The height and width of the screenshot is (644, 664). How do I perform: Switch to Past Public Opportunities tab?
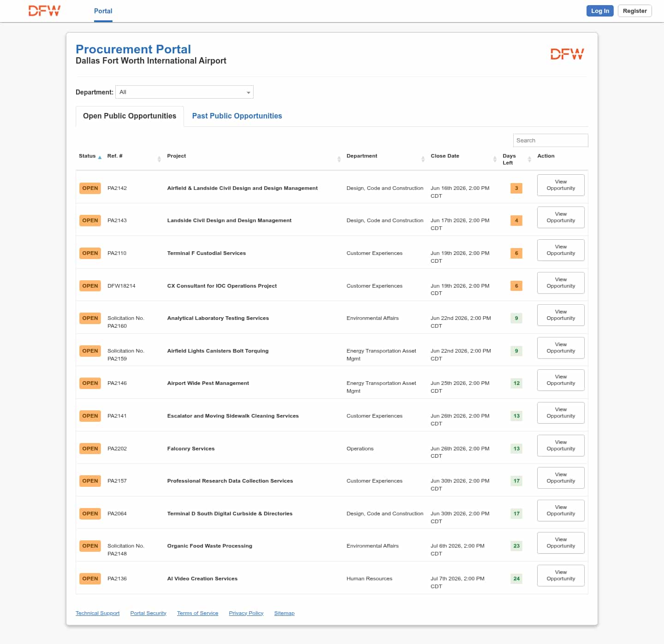pos(237,116)
